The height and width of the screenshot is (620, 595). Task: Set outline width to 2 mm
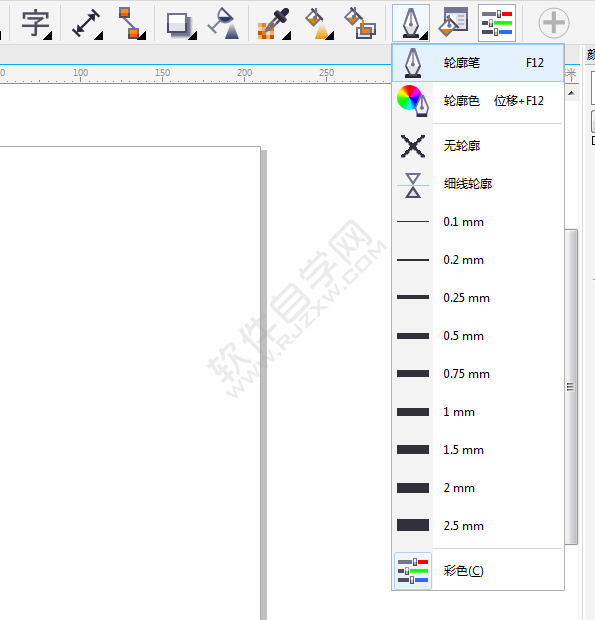point(478,488)
